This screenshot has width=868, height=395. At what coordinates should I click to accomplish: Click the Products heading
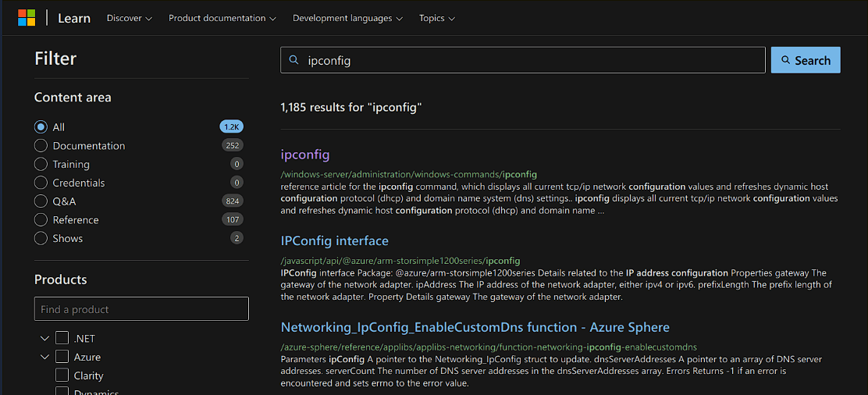pyautogui.click(x=61, y=279)
